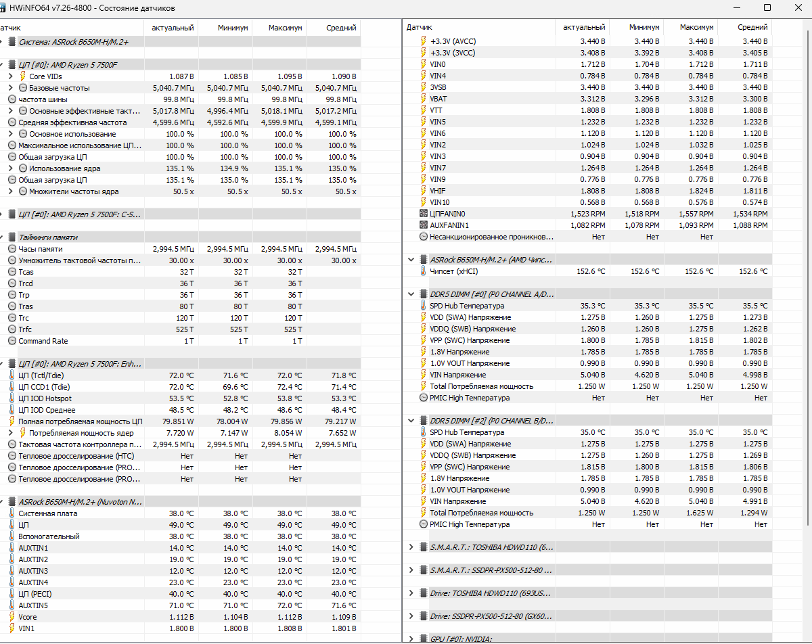Select the 3VSB voltage row label
The height and width of the screenshot is (644, 812).
[438, 87]
